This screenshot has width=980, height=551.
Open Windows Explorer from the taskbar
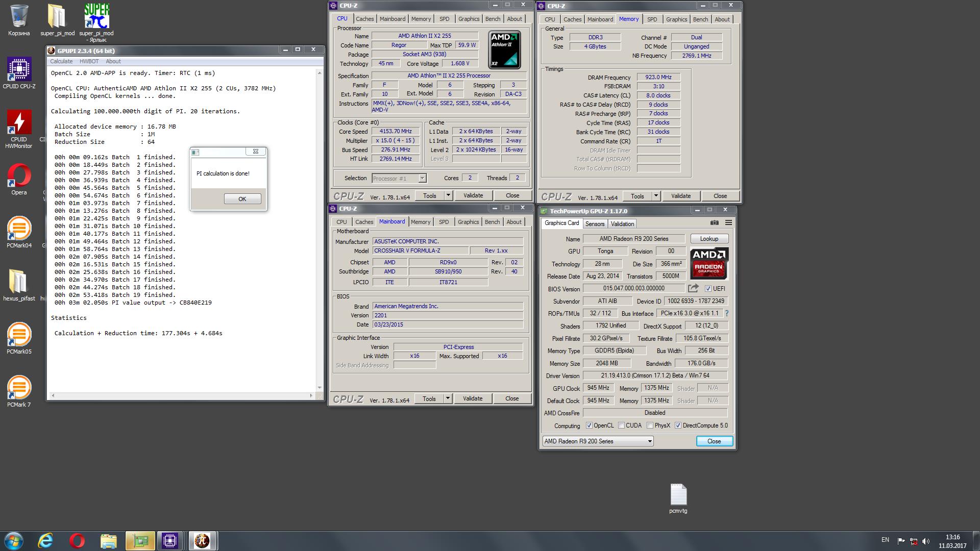(x=108, y=541)
